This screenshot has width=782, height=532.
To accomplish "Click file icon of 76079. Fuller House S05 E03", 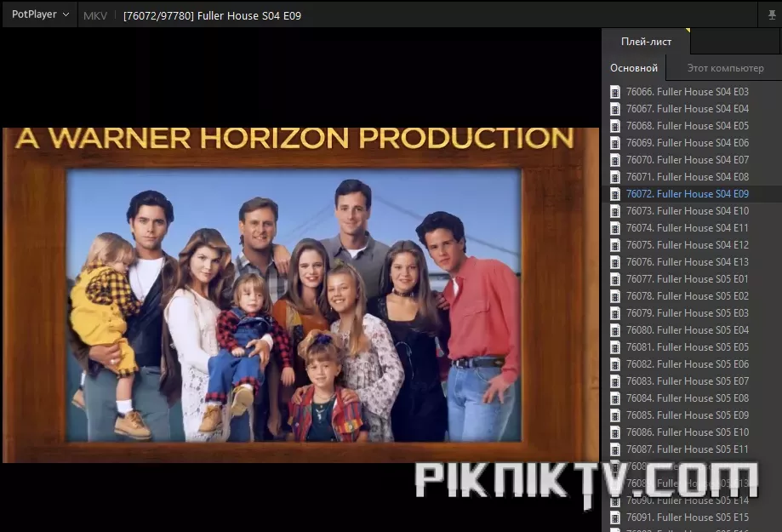I will pos(615,313).
